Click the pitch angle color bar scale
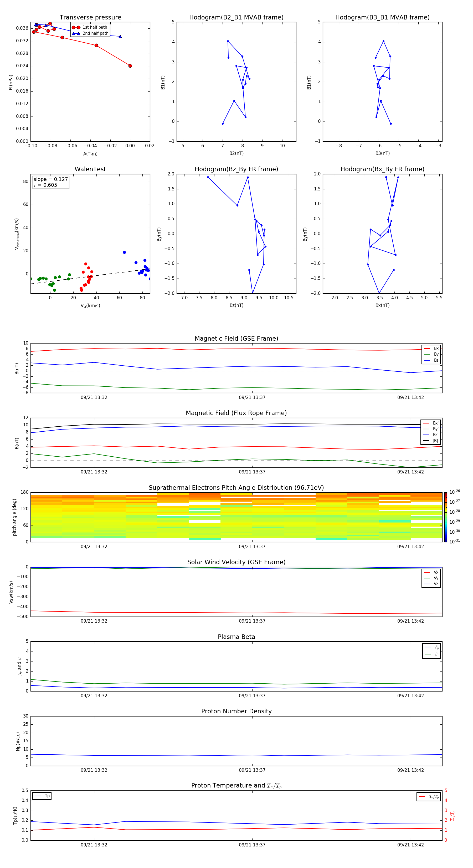The width and height of the screenshot is (473, 868). pos(446,517)
